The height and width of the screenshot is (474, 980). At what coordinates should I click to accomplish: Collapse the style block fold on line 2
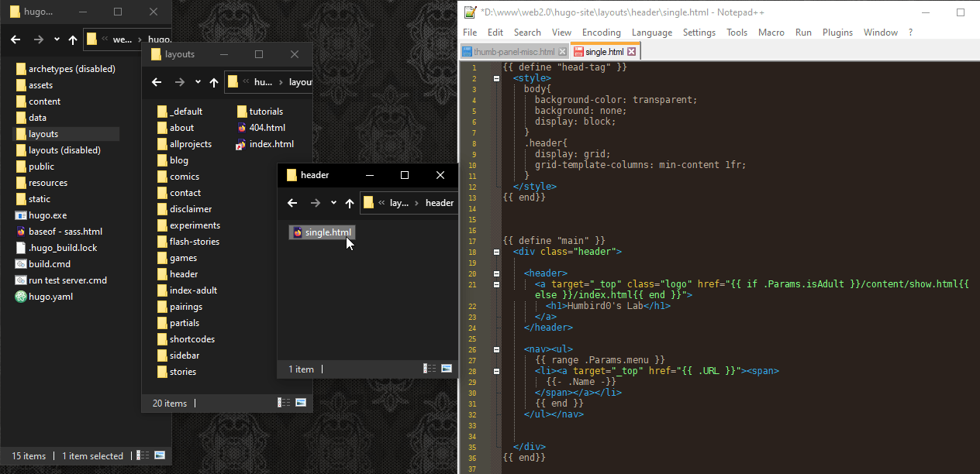(x=496, y=78)
